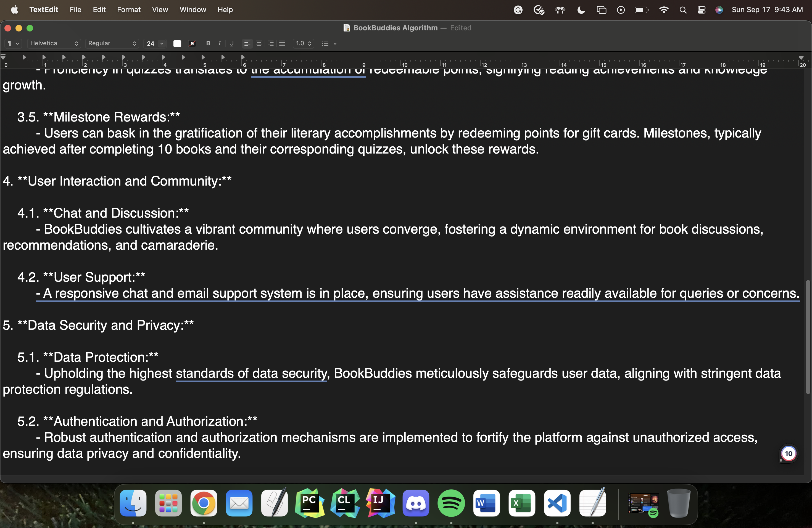The width and height of the screenshot is (812, 528).
Task: Open list bullets and numbering menu
Action: 329,43
